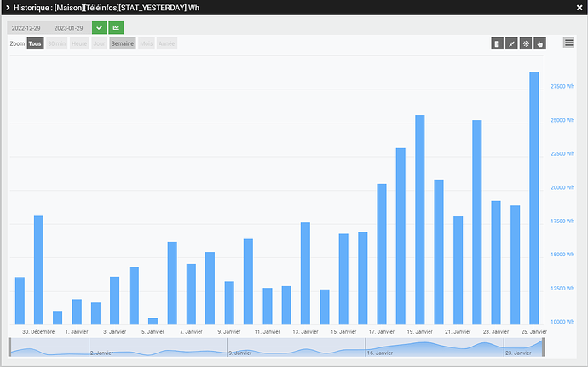Select the Mois zoom range
The width and height of the screenshot is (588, 367).
point(147,43)
